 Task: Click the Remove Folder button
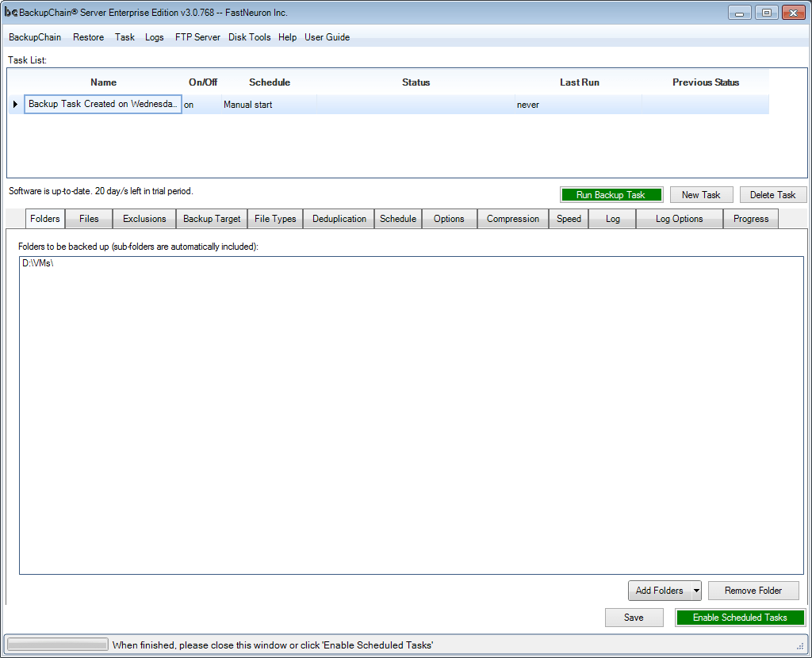753,591
